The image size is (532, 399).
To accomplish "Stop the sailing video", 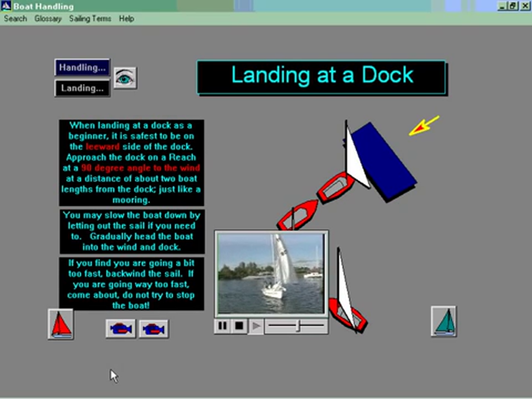I will coord(239,326).
